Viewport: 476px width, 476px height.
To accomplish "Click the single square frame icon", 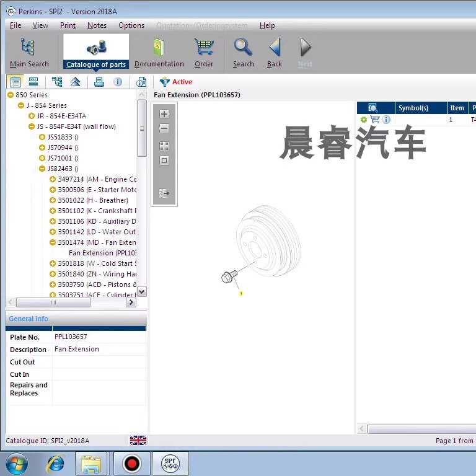I will coord(164,161).
